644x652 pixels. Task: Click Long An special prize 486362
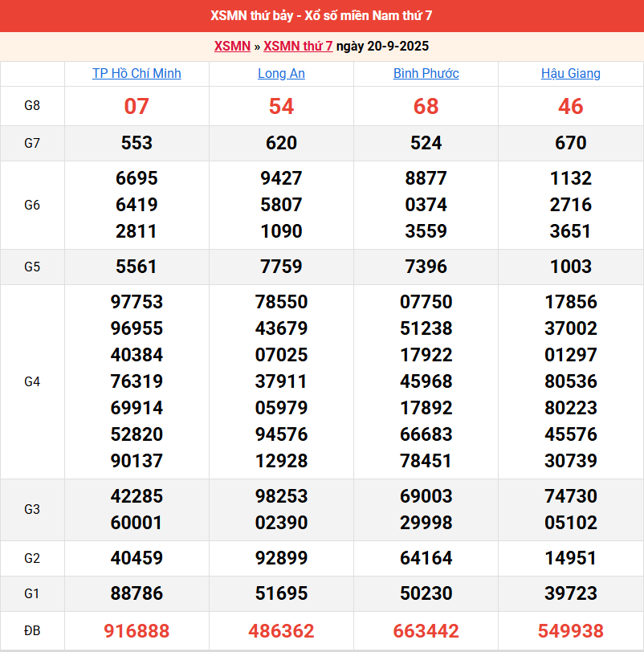point(281,631)
